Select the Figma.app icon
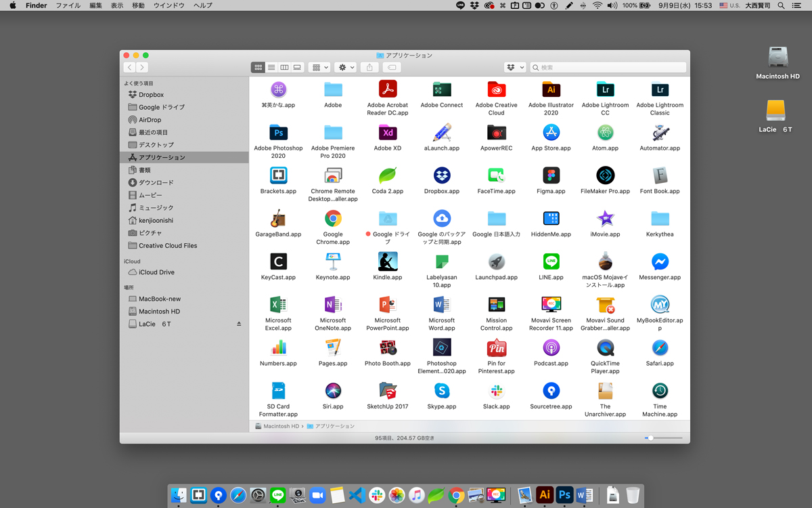The image size is (812, 508). coord(551,175)
